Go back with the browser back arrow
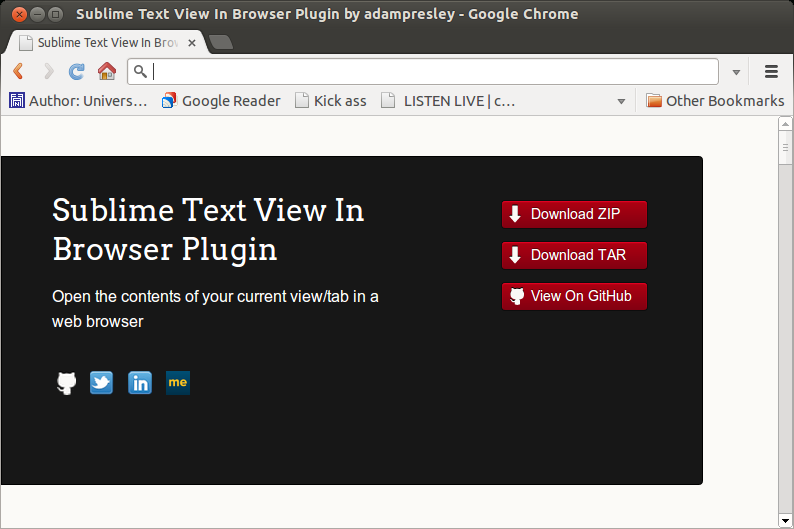Viewport: 794px width, 529px height. (x=19, y=71)
